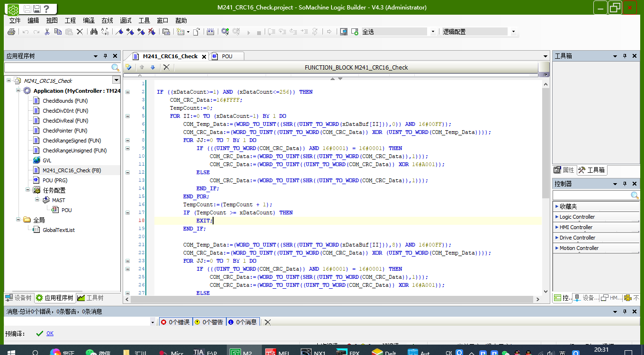This screenshot has height=355, width=644.
Task: Click the magnifier icon in application tree search
Action: [x=115, y=68]
